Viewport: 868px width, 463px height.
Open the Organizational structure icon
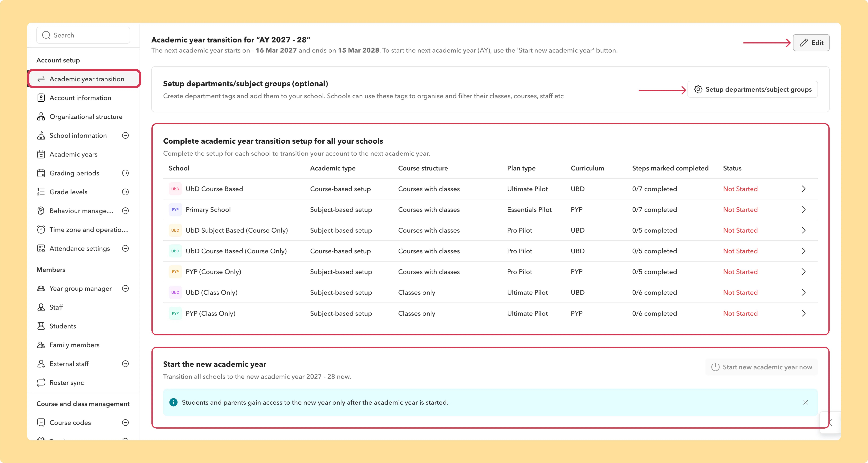(41, 116)
